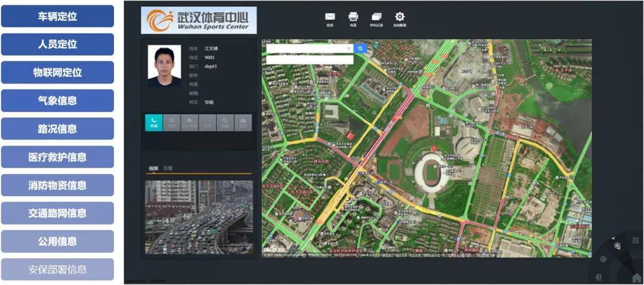Click the phone number 9001
This screenshot has width=644, height=285.
[x=209, y=57]
